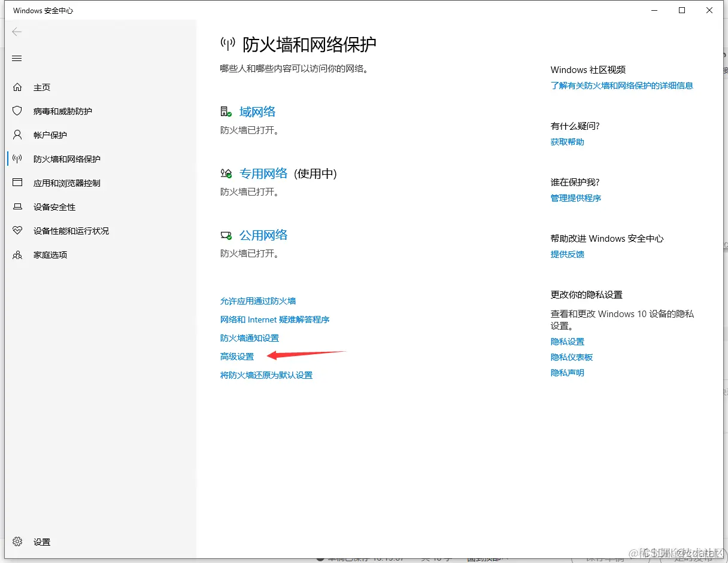Viewport: 728px width, 563px height.
Task: Click 获取帮助 link
Action: pos(568,142)
